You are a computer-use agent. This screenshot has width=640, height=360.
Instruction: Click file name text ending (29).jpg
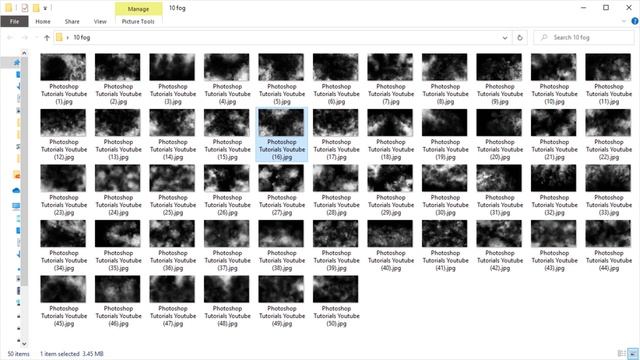tap(391, 205)
